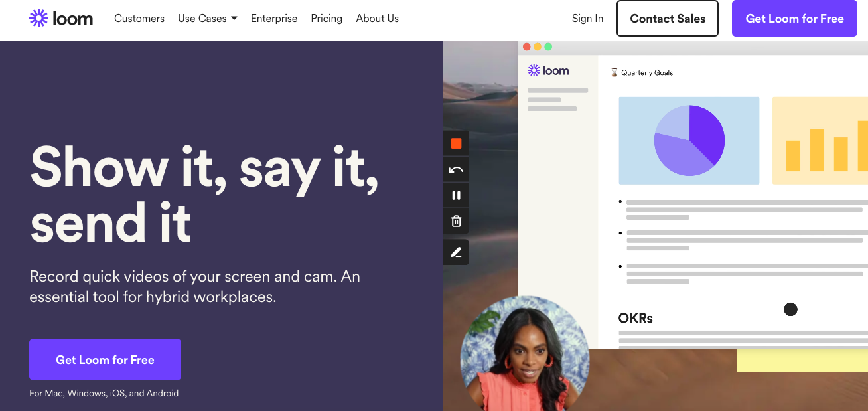
Task: Click the pie chart graphic
Action: pyautogui.click(x=689, y=141)
